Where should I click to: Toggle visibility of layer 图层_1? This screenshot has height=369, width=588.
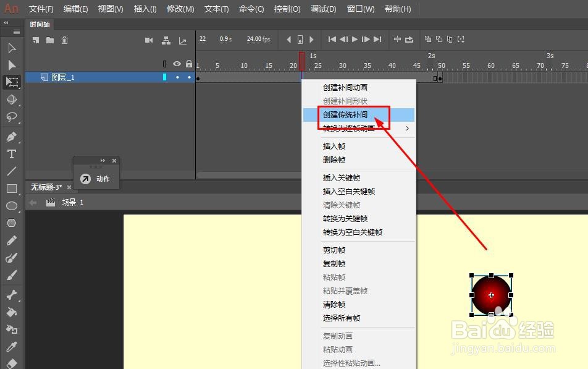(x=177, y=77)
